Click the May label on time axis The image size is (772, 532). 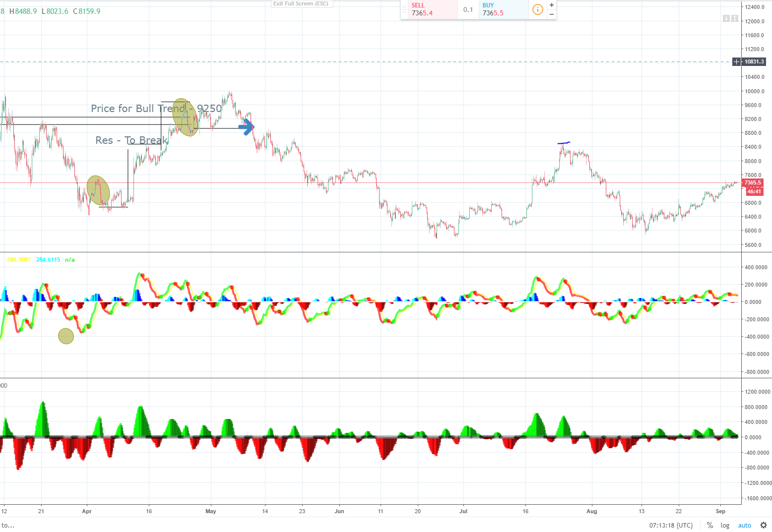[x=211, y=511]
